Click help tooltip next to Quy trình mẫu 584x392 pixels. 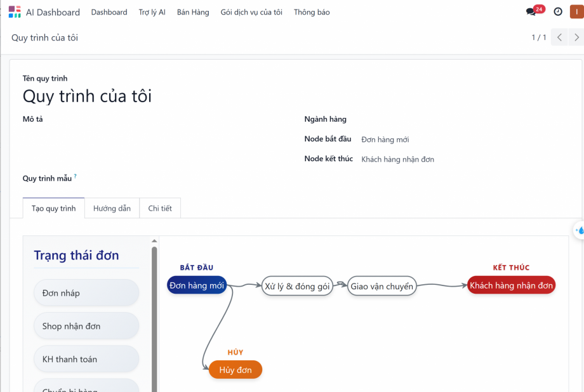(x=76, y=177)
